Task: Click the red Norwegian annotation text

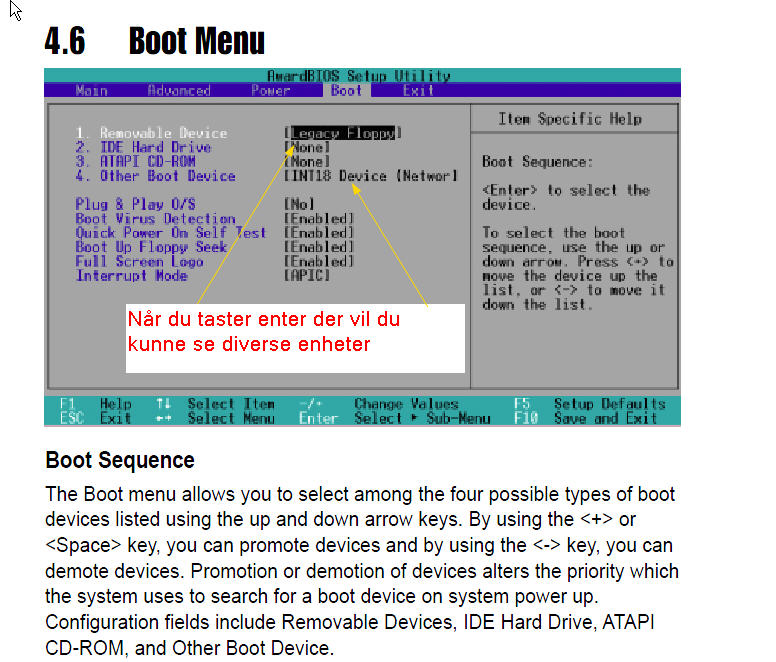Action: (264, 331)
